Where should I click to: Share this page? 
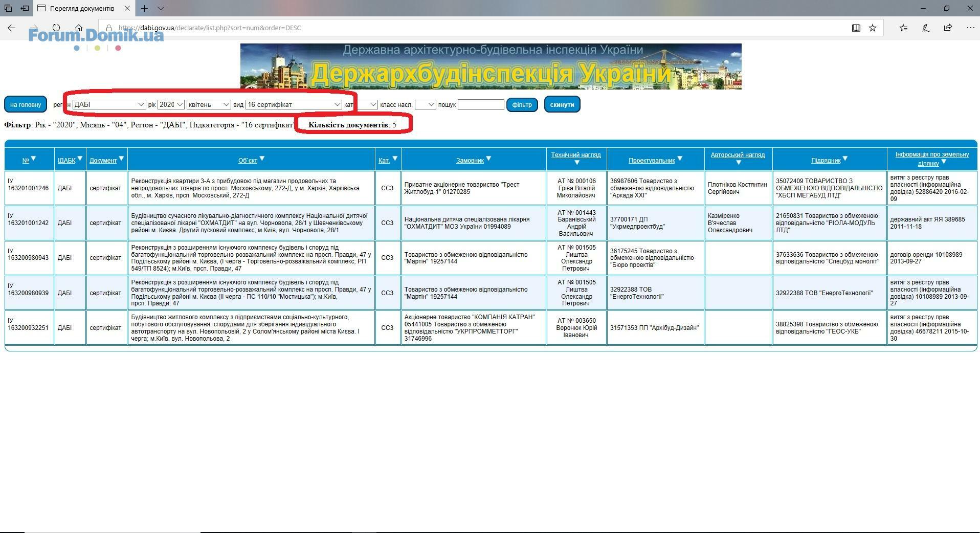point(948,28)
